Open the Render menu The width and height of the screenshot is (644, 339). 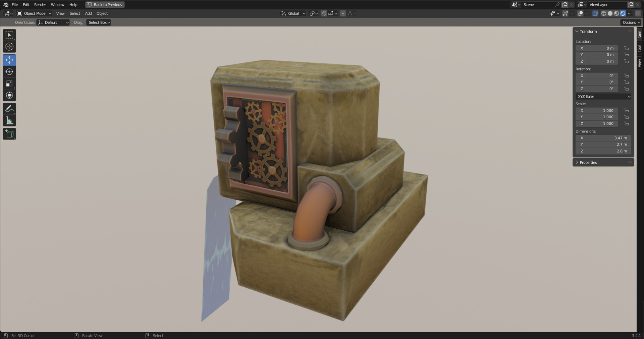40,5
